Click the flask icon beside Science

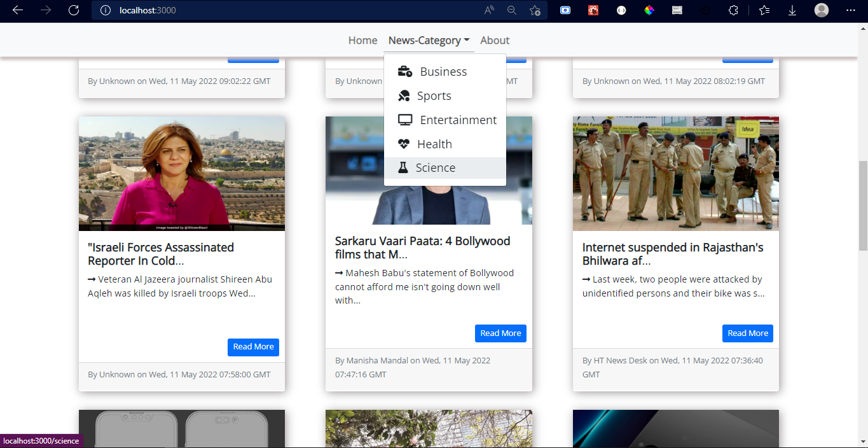[x=403, y=167]
